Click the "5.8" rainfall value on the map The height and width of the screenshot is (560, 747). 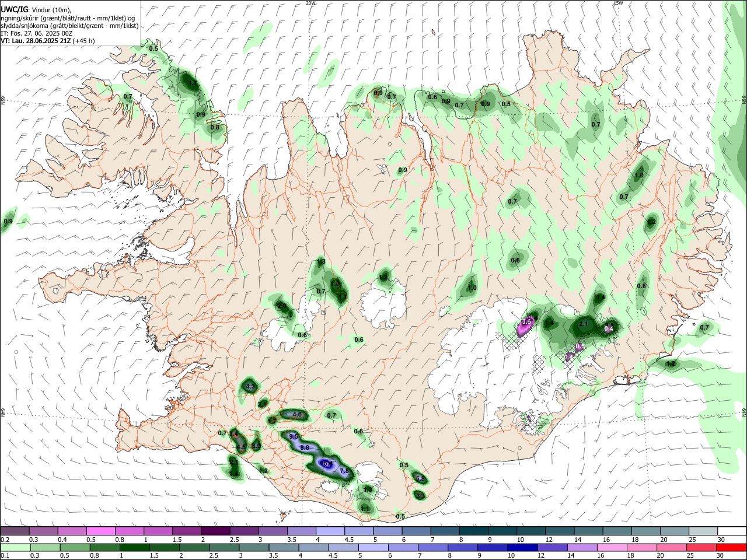(420, 478)
